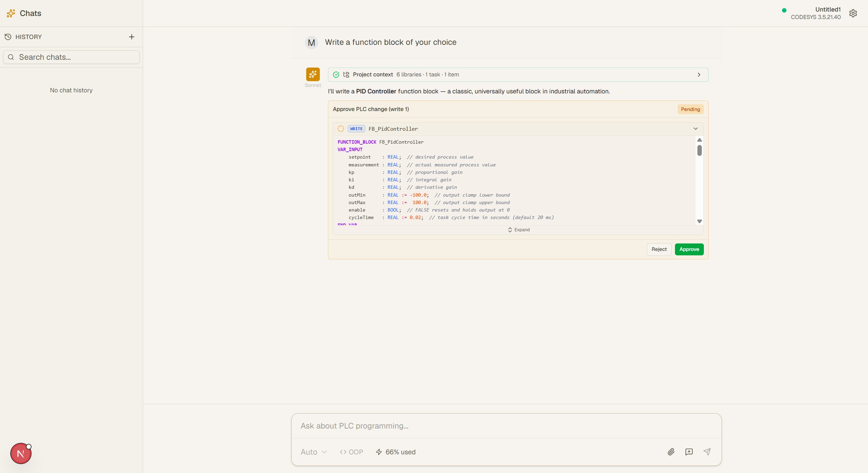Screen dimensions: 868x473
Task: Focus the Ask about PLC programming box
Action: (506, 426)
